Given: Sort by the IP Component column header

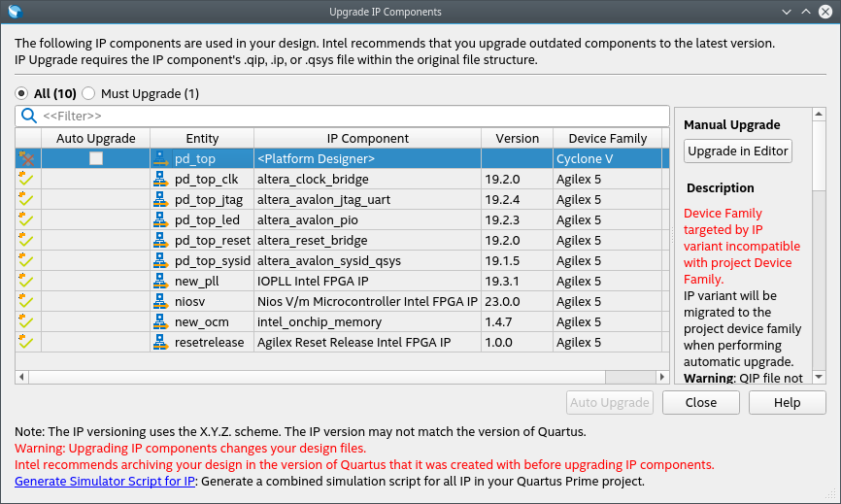Looking at the screenshot, I should click(x=367, y=138).
